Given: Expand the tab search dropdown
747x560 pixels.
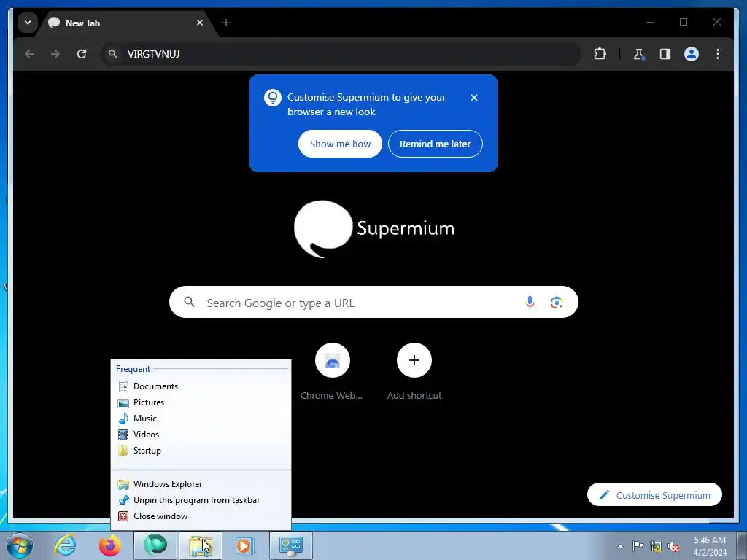Looking at the screenshot, I should coord(28,23).
